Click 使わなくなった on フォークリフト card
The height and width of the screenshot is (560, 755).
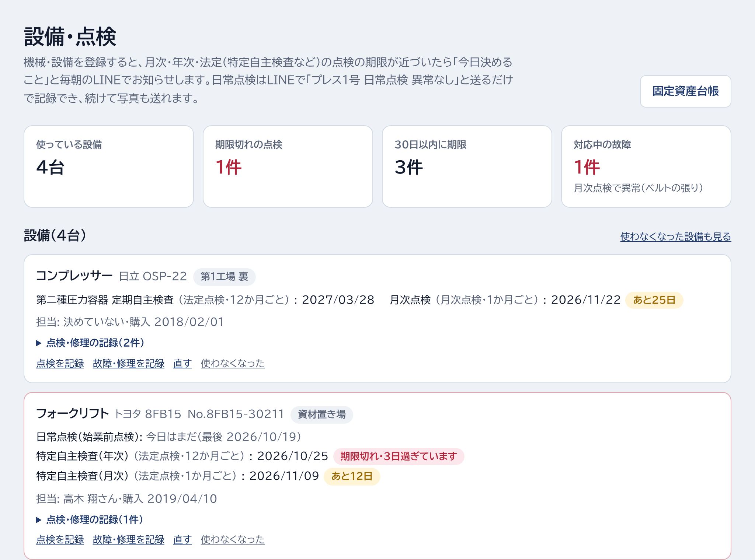[x=233, y=540]
